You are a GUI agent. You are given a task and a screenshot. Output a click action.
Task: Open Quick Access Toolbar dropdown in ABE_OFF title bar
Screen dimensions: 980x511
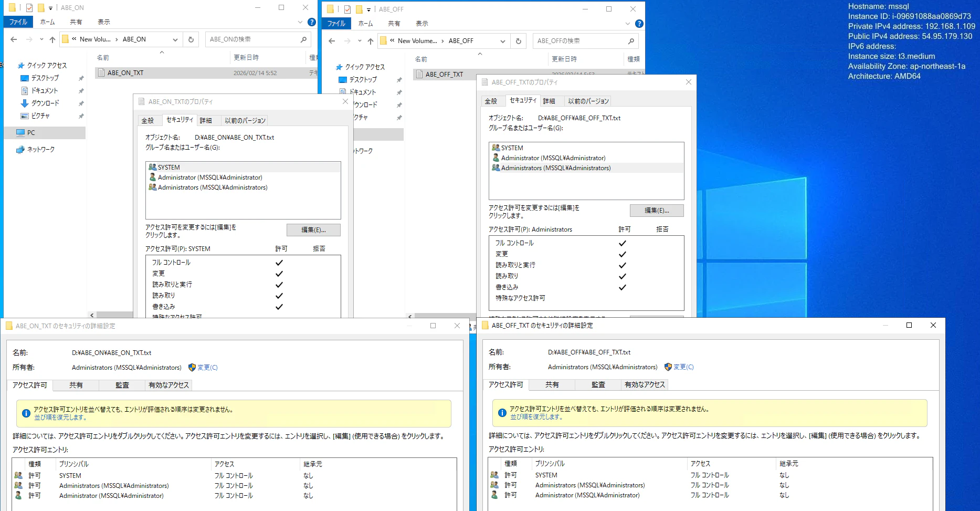coord(368,10)
